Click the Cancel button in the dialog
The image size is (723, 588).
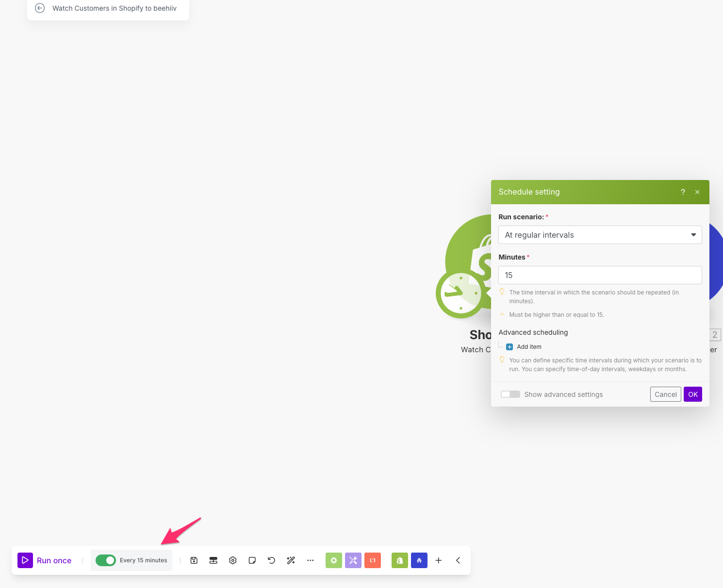665,394
